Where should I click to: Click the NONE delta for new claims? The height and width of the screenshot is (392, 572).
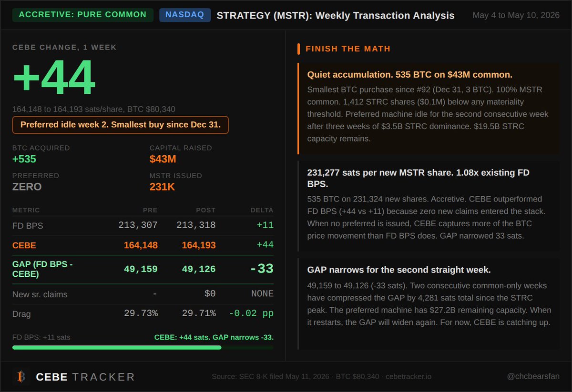pyautogui.click(x=263, y=294)
